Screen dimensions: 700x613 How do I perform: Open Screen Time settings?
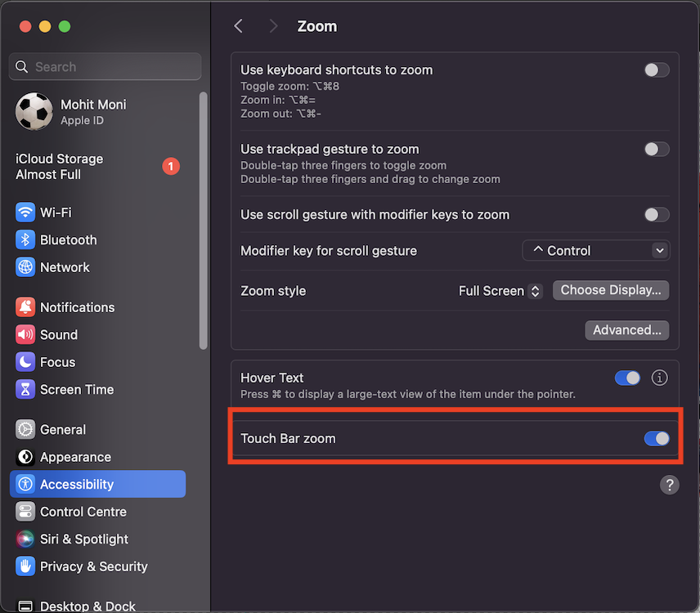tap(74, 390)
